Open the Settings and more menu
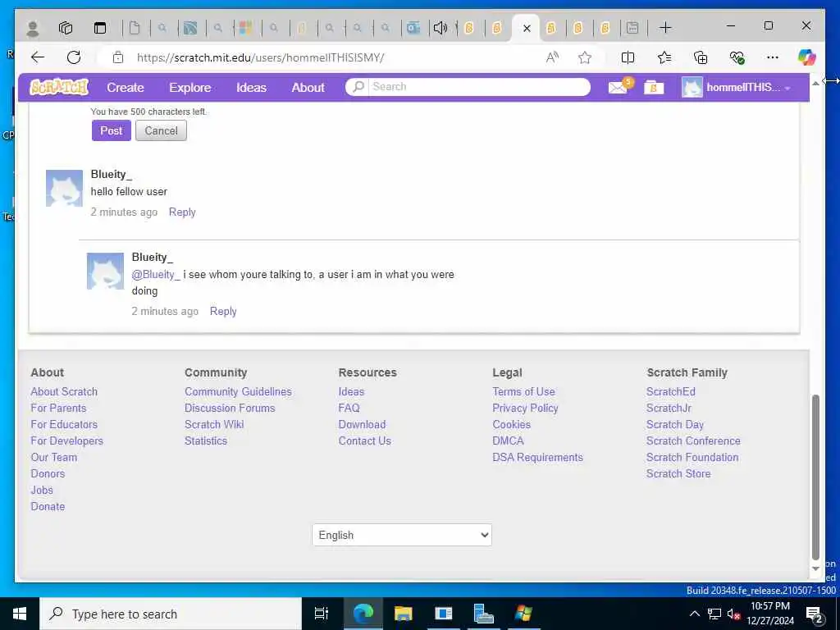840x630 pixels. tap(773, 57)
